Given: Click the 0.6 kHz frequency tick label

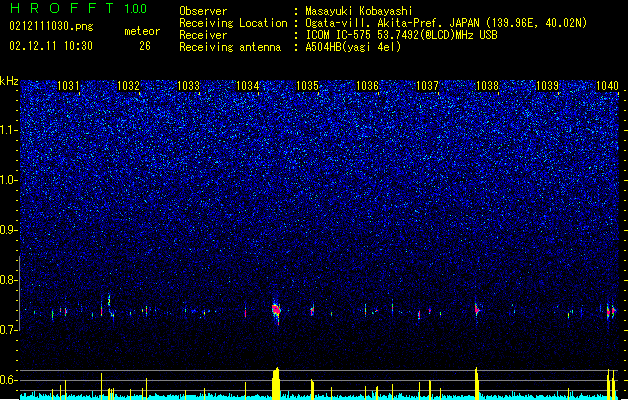Looking at the screenshot, I should [x=9, y=380].
